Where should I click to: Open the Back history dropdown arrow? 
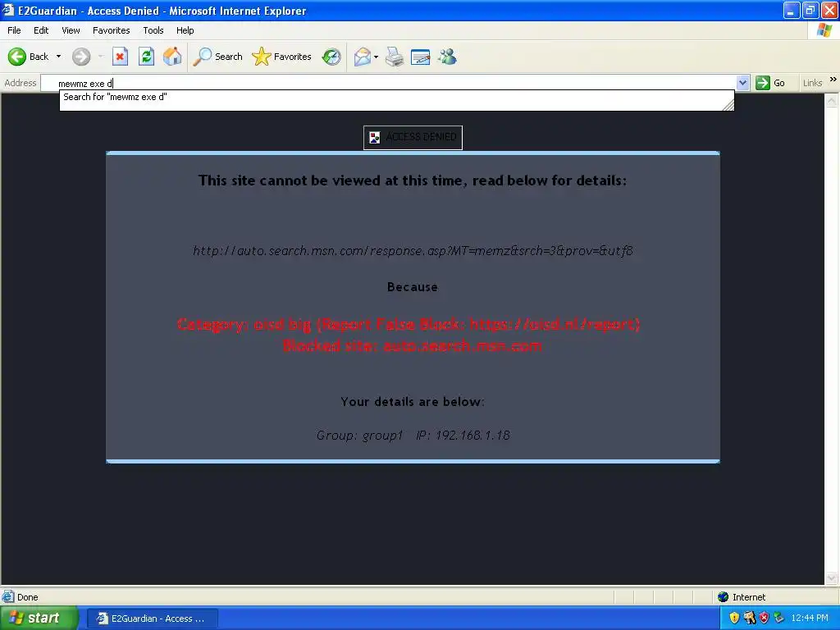coord(58,57)
